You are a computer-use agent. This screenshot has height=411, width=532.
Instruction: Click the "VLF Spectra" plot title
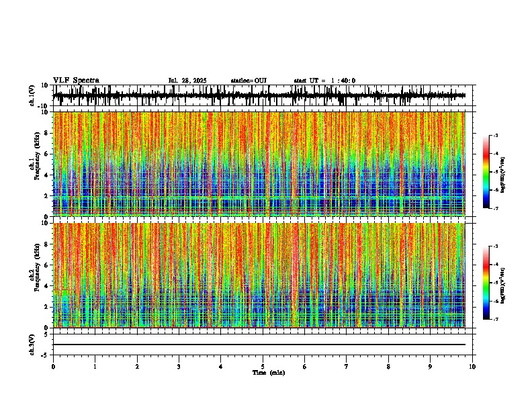[76, 81]
